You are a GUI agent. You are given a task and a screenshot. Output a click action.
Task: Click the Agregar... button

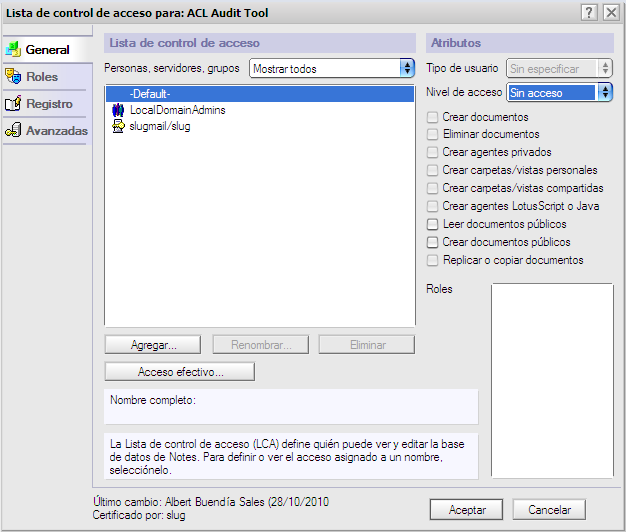(x=153, y=345)
